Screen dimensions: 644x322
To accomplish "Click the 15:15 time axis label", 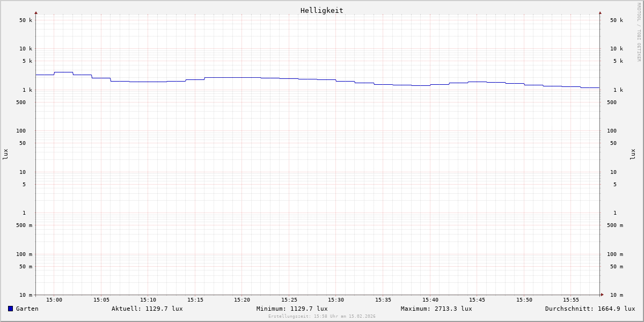I will click(195, 300).
